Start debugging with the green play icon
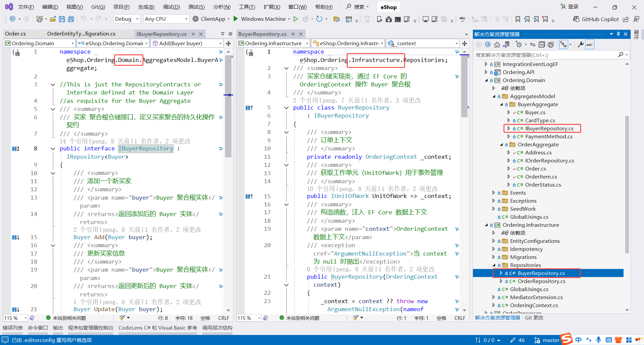 pyautogui.click(x=236, y=19)
